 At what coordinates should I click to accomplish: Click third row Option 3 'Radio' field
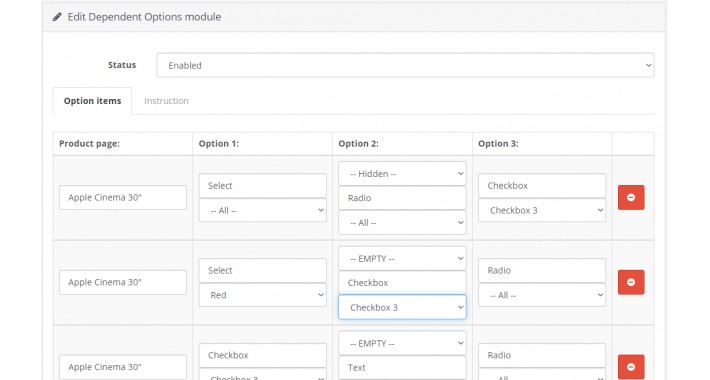tap(542, 355)
